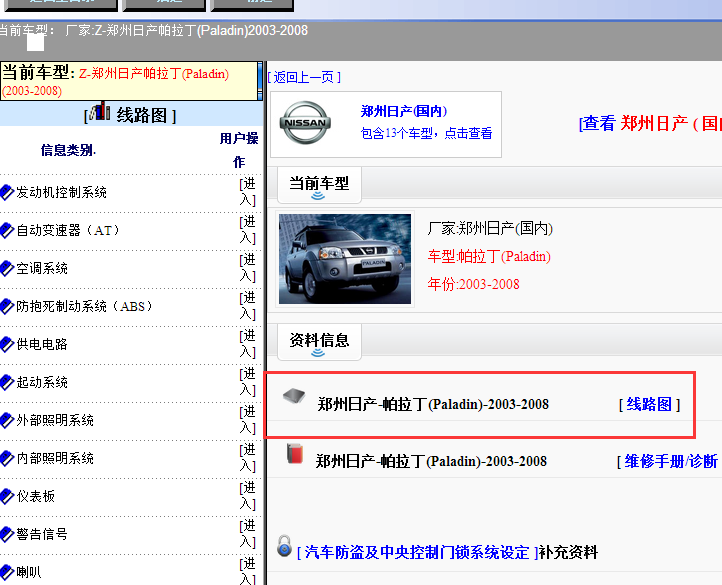Click scrollbar beside the yellow 当前车型 box

click(260, 81)
